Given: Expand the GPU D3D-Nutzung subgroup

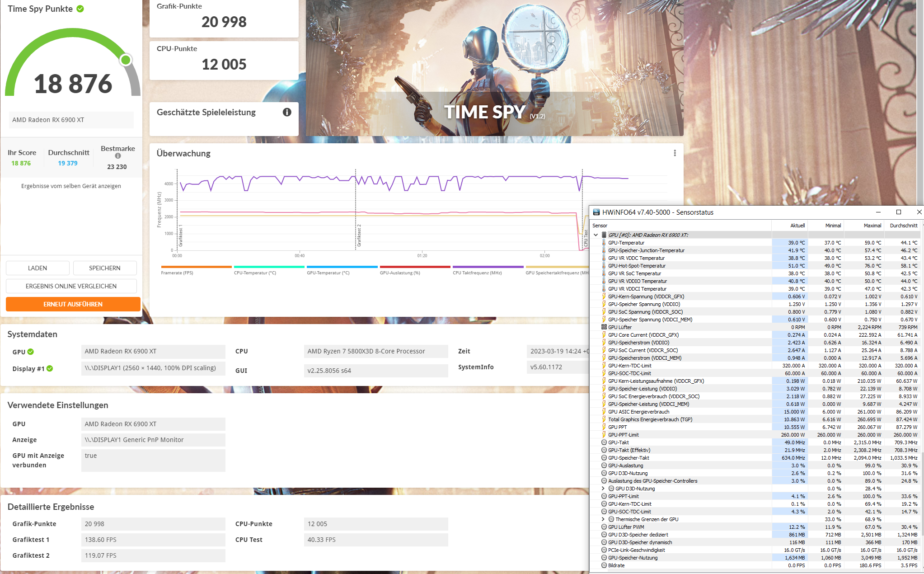Looking at the screenshot, I should click(603, 489).
